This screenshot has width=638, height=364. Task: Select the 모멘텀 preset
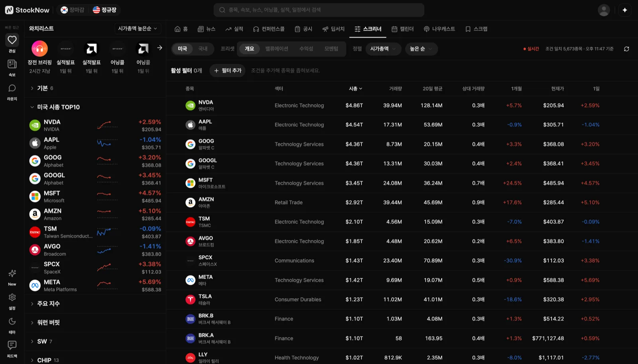point(331,49)
